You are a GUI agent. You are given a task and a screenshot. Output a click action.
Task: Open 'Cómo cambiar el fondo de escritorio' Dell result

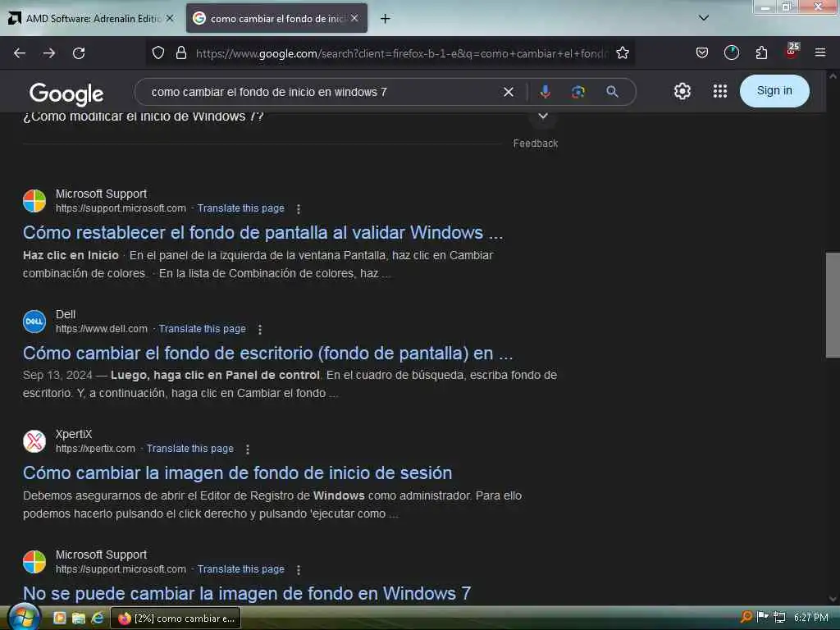pyautogui.click(x=268, y=354)
